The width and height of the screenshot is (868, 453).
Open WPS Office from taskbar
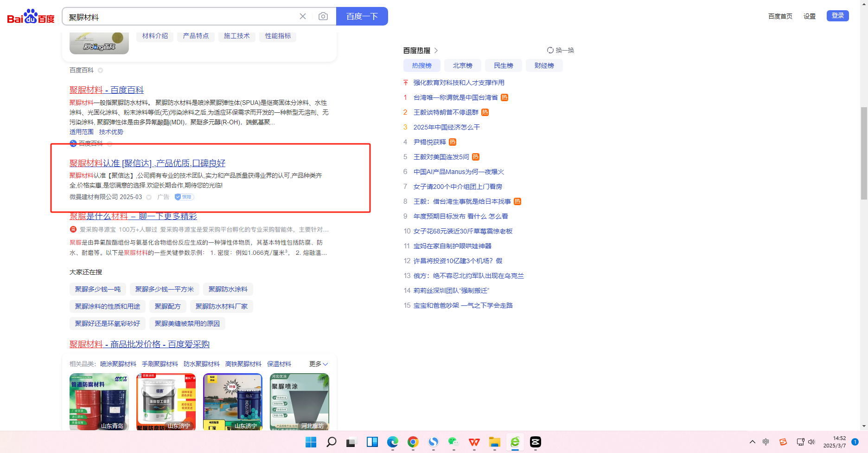[x=474, y=442]
